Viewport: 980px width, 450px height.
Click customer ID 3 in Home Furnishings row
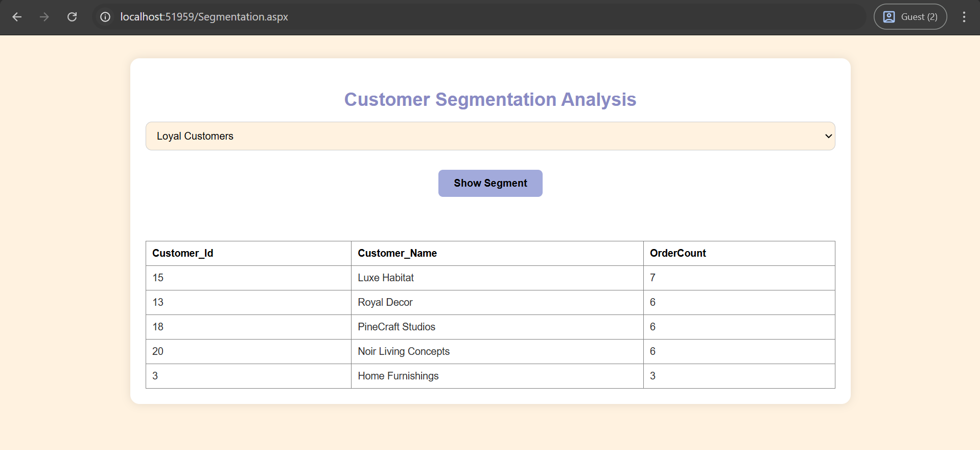(x=248, y=376)
